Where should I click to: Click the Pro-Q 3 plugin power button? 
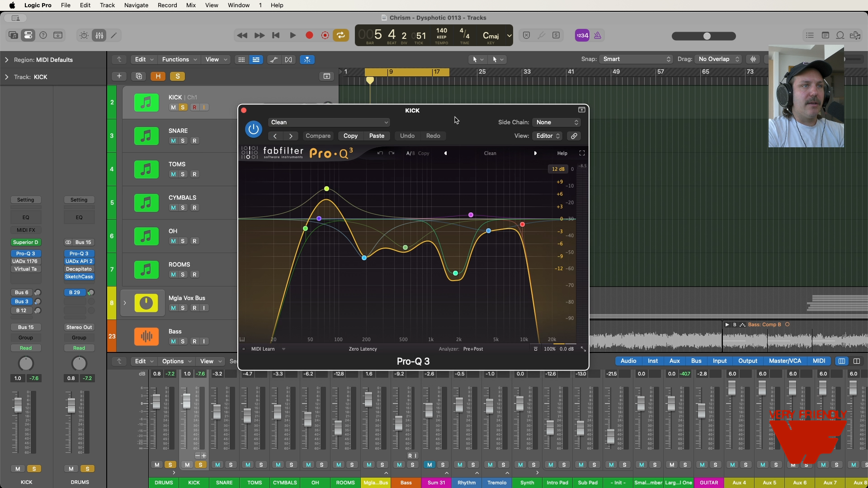[254, 129]
